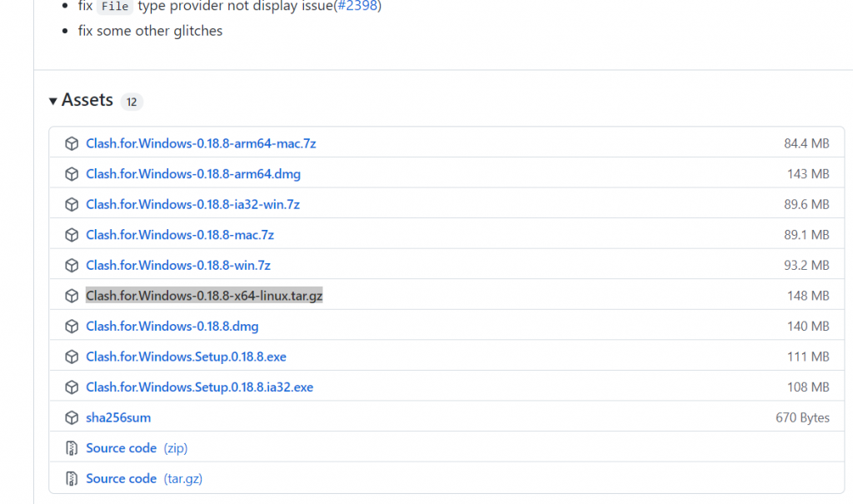Click the 93.2 MB file size

[806, 265]
